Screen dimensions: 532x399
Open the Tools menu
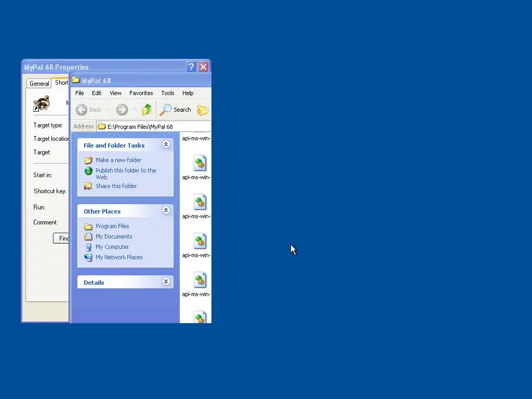coord(168,93)
